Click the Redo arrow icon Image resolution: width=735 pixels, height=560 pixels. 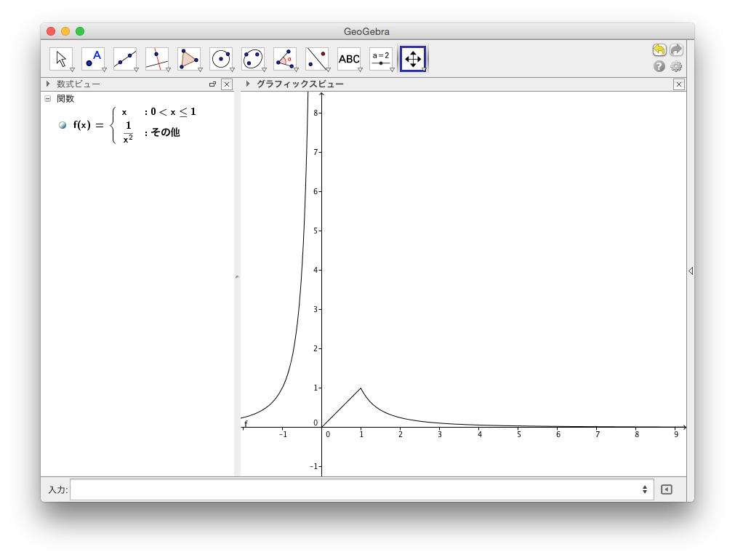coord(676,49)
